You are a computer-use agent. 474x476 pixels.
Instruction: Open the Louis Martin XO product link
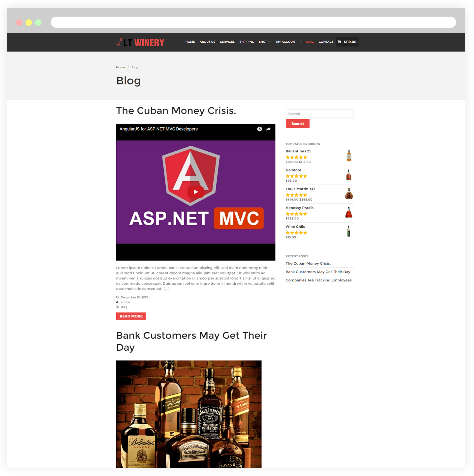pos(300,189)
